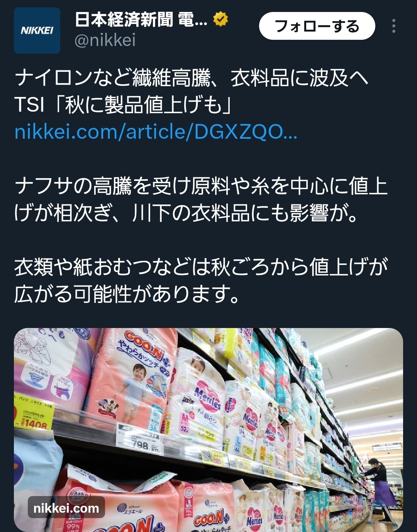The height and width of the screenshot is (532, 417).
Task: Open the nikkei.com/article link
Action: (x=156, y=132)
